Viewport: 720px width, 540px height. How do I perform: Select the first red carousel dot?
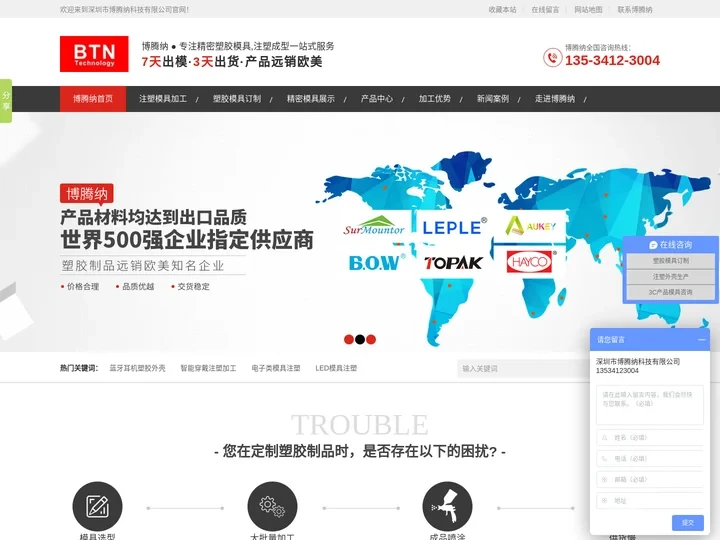[349, 339]
